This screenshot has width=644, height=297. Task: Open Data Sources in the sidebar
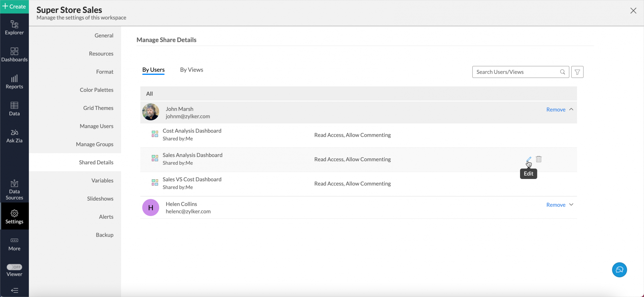14,190
